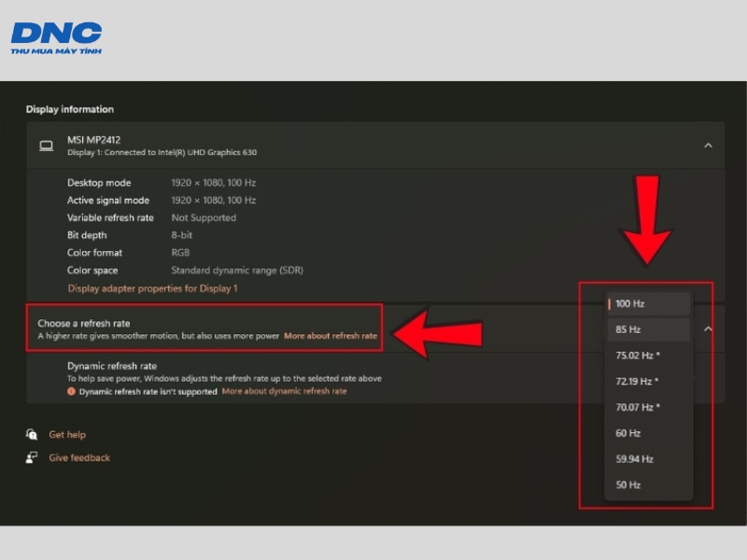Click the Give feedback link
The height and width of the screenshot is (560, 747).
[79, 457]
